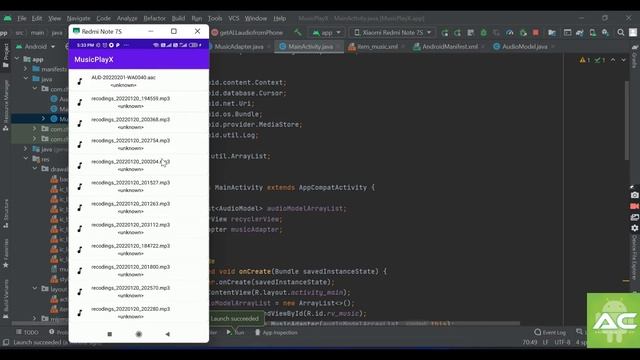Open the AVD Manager window icon
The height and width of the screenshot is (360, 640).
click(x=567, y=33)
